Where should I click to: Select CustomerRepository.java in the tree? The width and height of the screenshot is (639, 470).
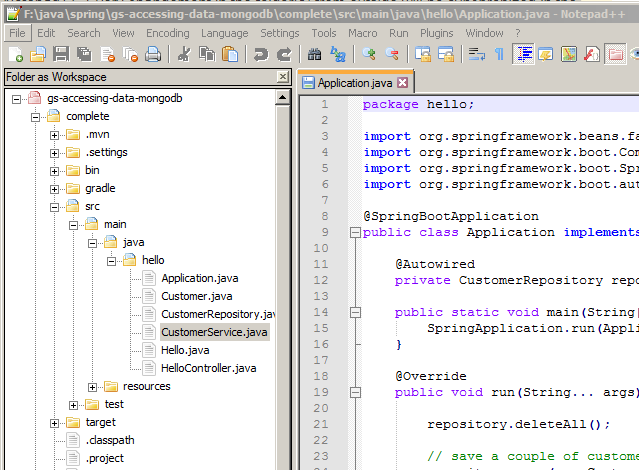click(218, 314)
